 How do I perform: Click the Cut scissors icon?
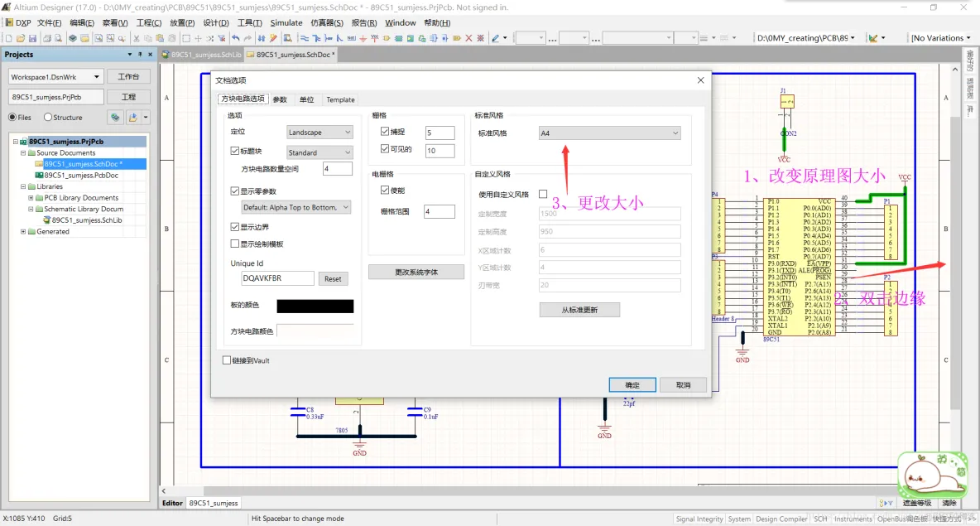pos(137,38)
